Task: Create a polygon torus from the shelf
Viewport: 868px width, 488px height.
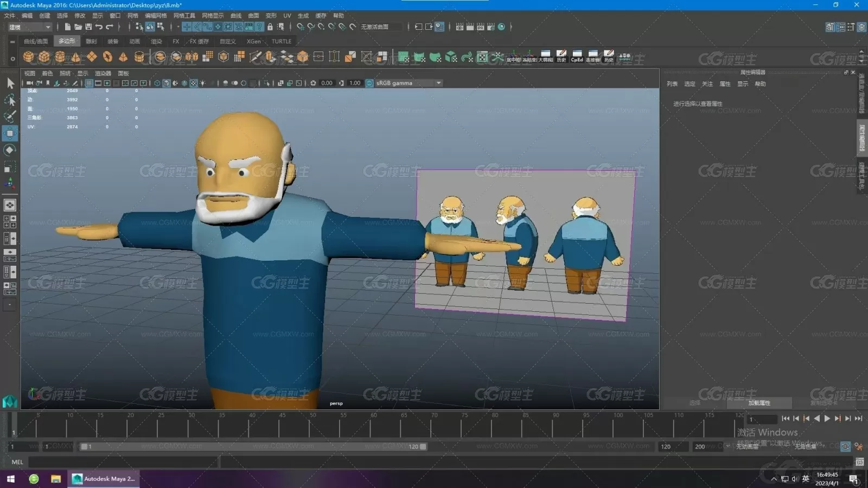Action: (x=107, y=56)
